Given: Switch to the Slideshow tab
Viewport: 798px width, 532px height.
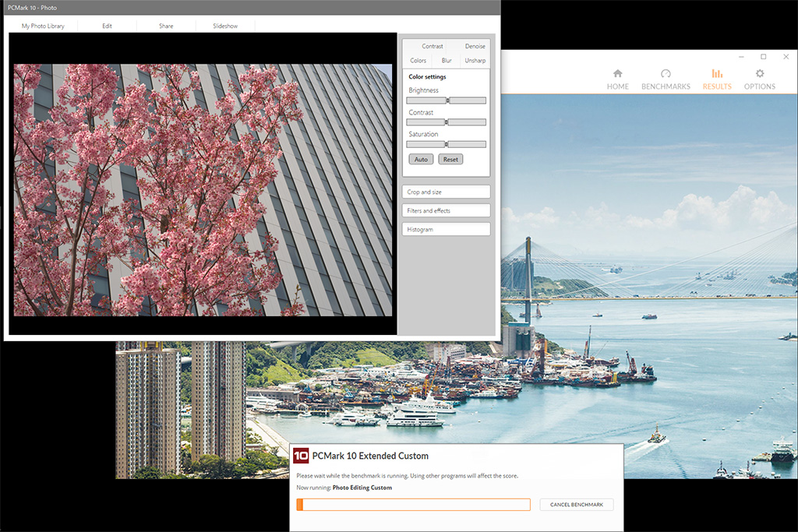Looking at the screenshot, I should [x=225, y=26].
